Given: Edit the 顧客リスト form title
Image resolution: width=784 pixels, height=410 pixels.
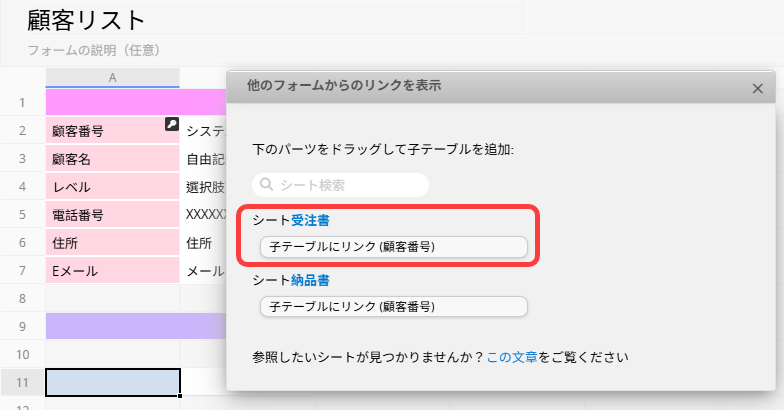Looking at the screenshot, I should (x=87, y=21).
